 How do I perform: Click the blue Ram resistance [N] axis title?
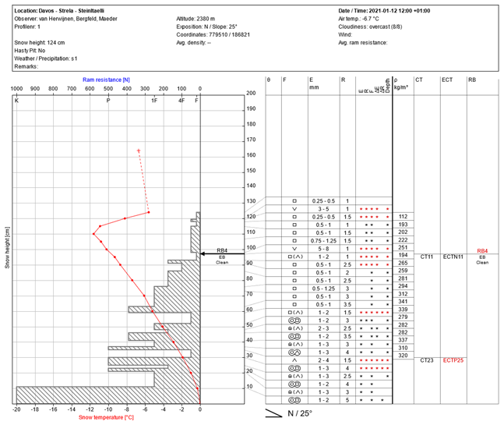pos(106,80)
